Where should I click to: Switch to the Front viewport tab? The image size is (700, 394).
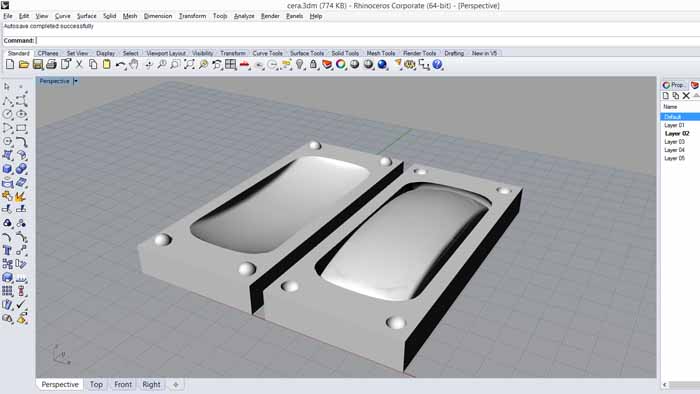point(123,384)
